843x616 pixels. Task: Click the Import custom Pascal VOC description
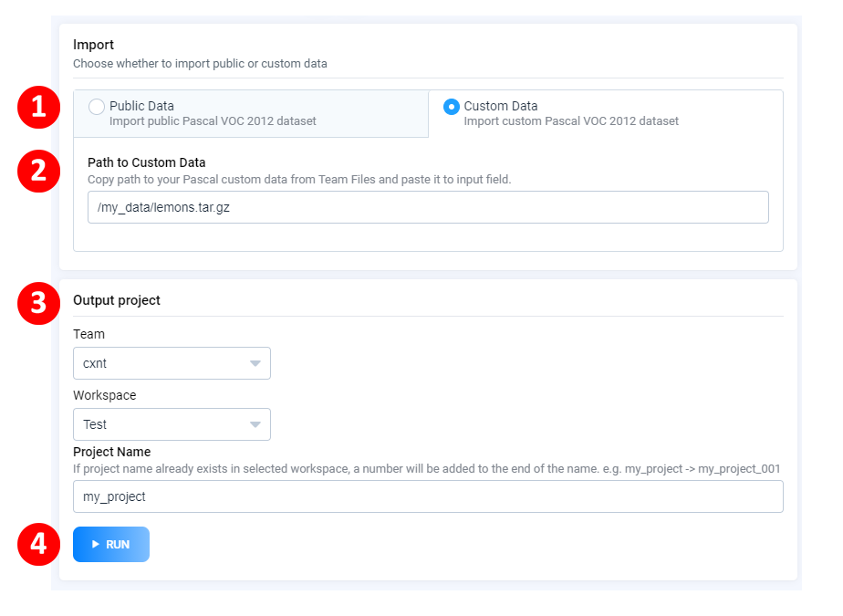point(571,121)
